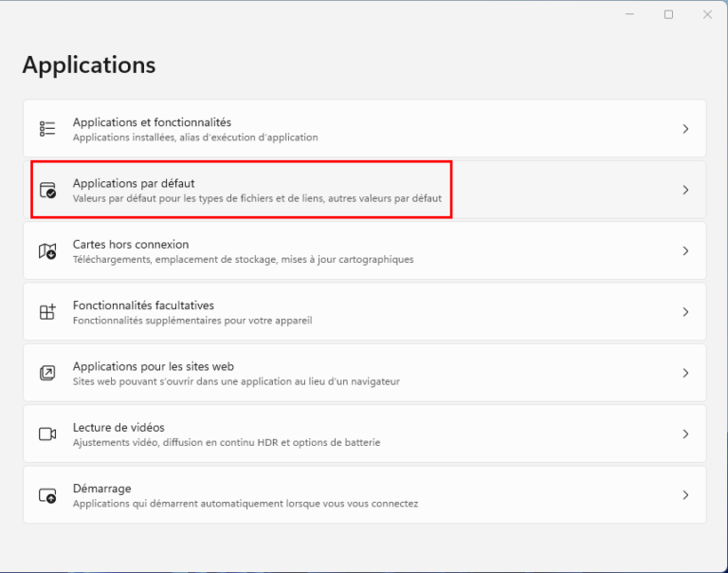Click the Applications pour les sites web icon
728x573 pixels.
click(47, 373)
